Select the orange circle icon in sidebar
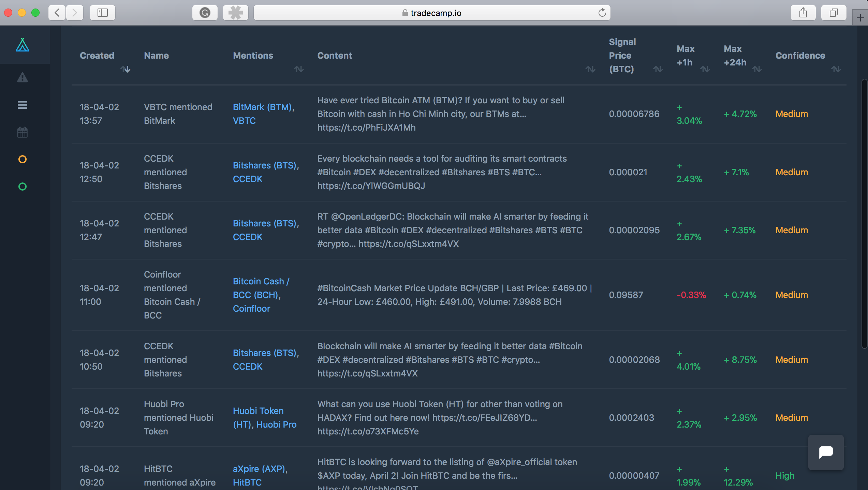The width and height of the screenshot is (868, 490). [23, 159]
